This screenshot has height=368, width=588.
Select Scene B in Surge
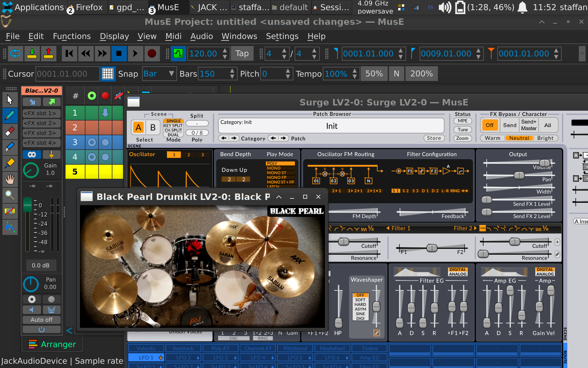[153, 128]
